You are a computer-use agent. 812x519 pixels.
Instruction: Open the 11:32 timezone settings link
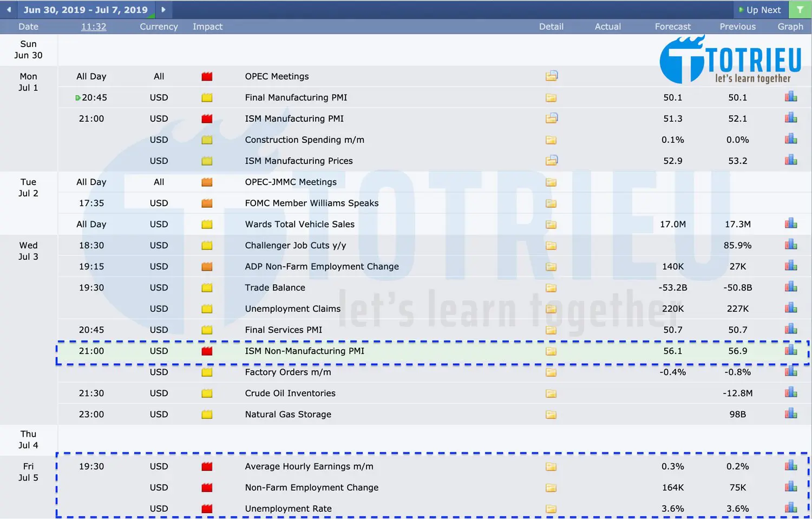(93, 26)
